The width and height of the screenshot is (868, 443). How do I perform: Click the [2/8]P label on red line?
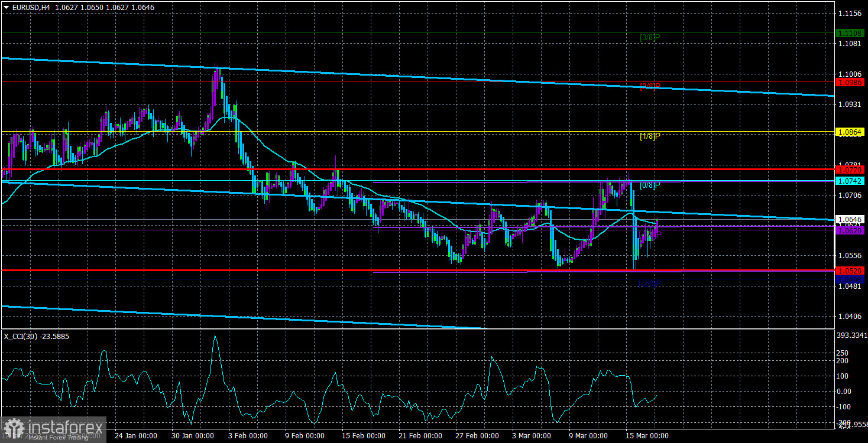(650, 86)
